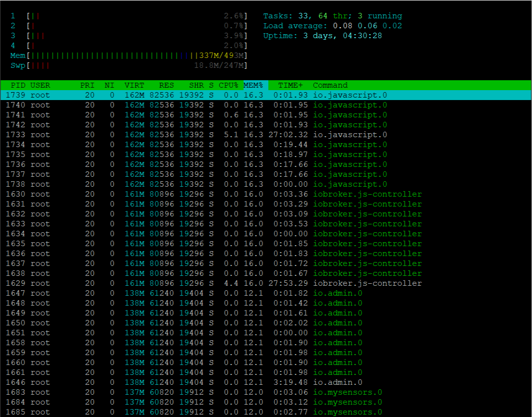Select iobroker.js-controller row PID 1630
The width and height of the screenshot is (532, 417).
click(266, 194)
